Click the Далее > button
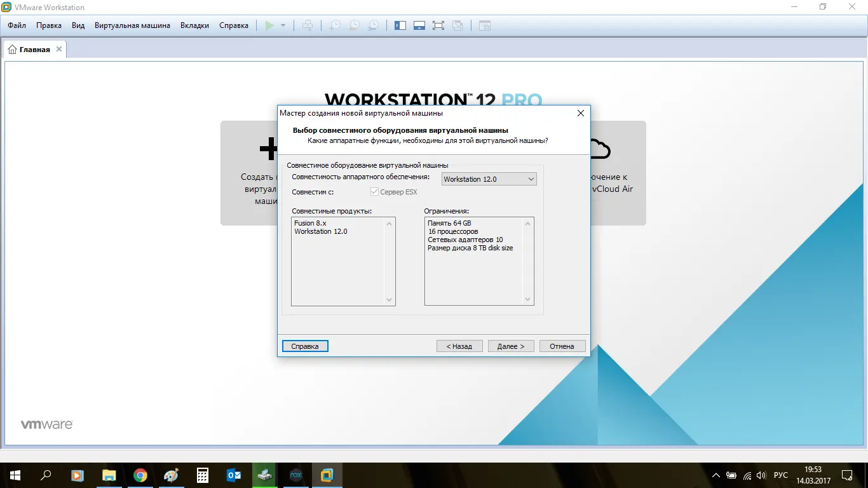The width and height of the screenshot is (868, 488). (511, 346)
